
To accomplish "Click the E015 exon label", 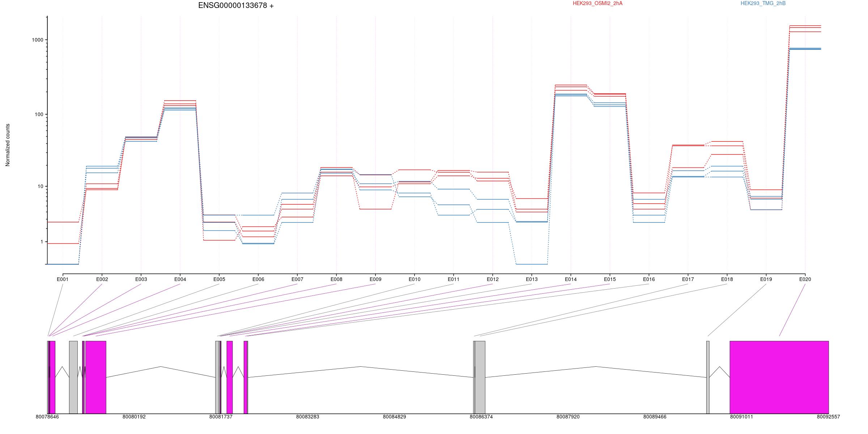I will tap(610, 279).
